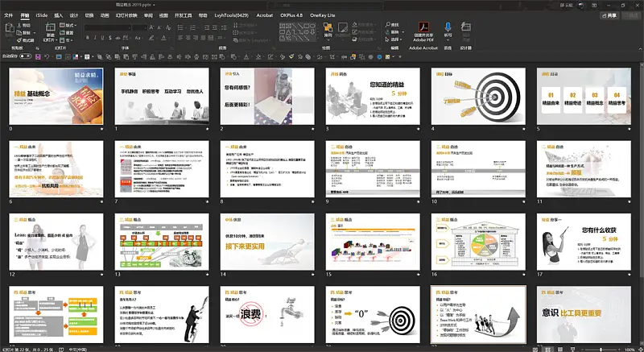Screen dimensions: 644x352
Task: Switch to the Insert tab
Action: click(x=59, y=15)
